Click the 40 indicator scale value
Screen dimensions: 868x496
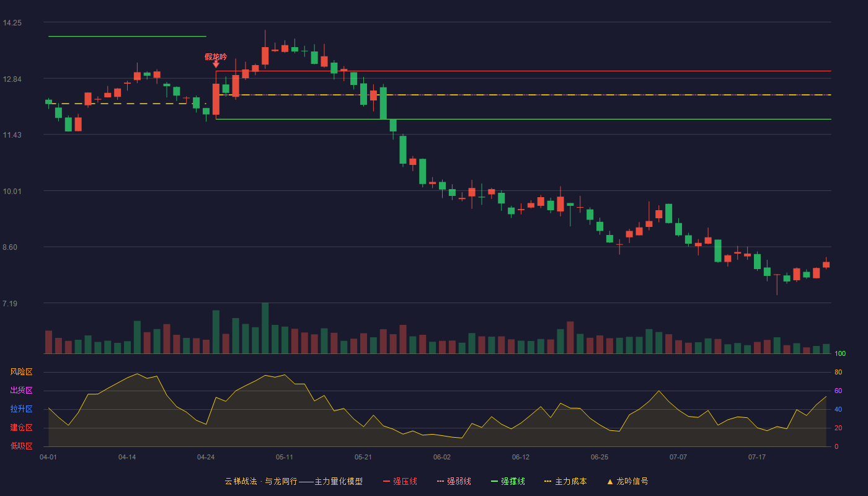click(838, 410)
